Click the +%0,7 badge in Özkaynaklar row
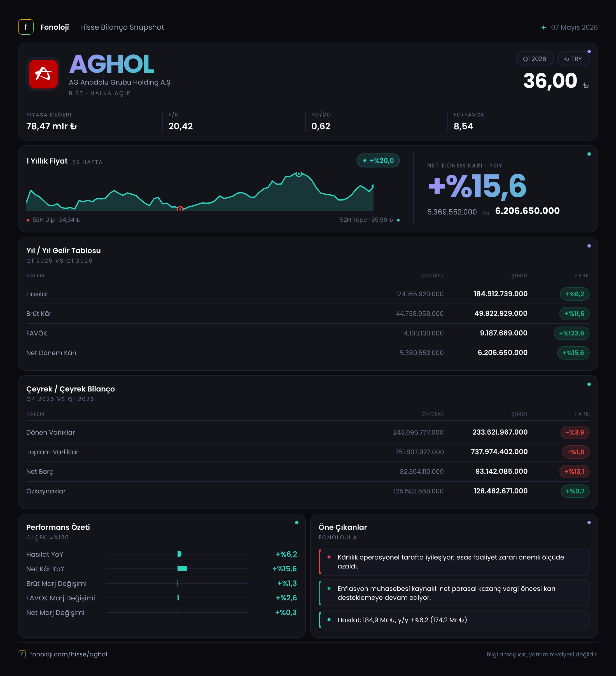The height and width of the screenshot is (676, 616). tap(575, 491)
